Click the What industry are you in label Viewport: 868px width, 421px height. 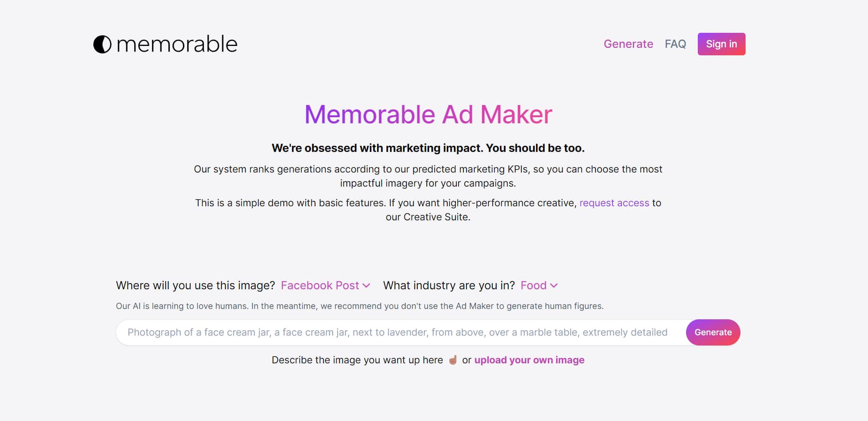pyautogui.click(x=449, y=285)
